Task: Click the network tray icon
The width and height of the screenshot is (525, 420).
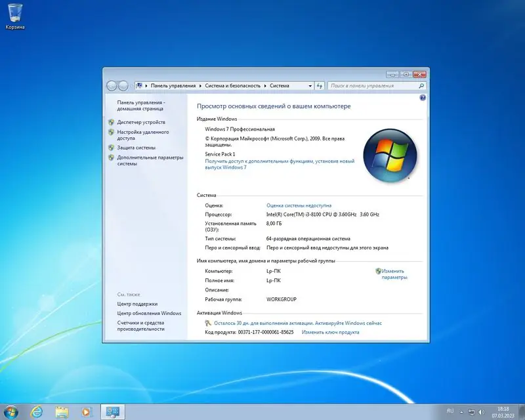Action: [x=471, y=412]
